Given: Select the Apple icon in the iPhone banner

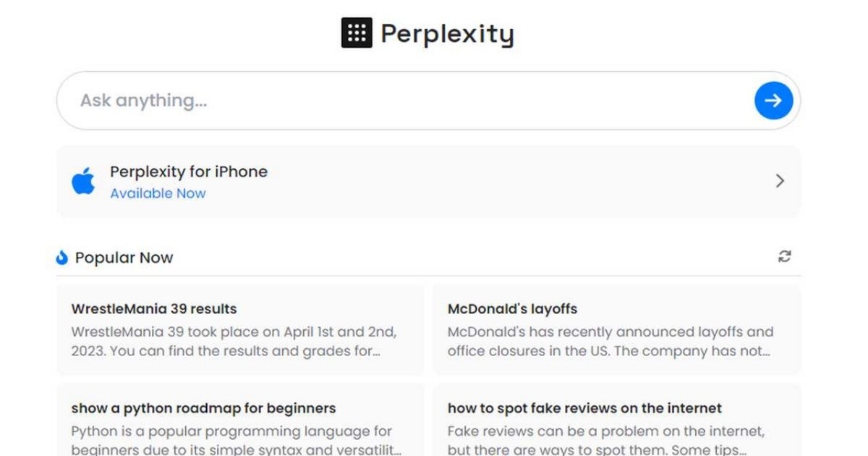Looking at the screenshot, I should pos(85,181).
